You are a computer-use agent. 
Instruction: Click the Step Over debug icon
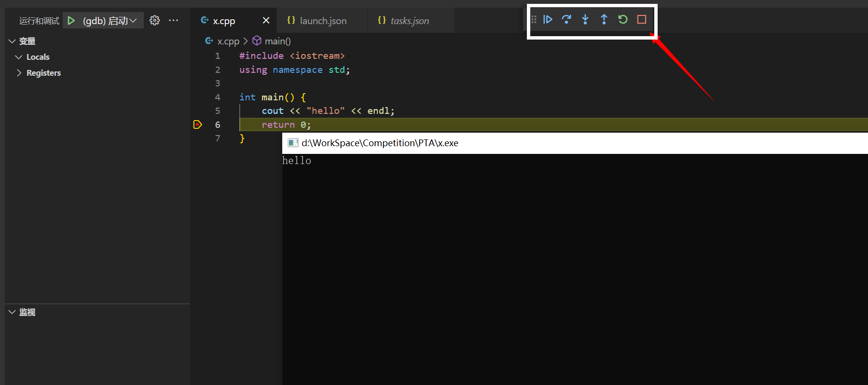tap(566, 19)
